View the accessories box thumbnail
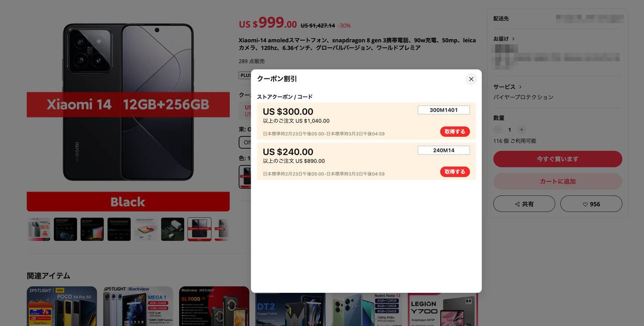This screenshot has height=326, width=644. 173,229
